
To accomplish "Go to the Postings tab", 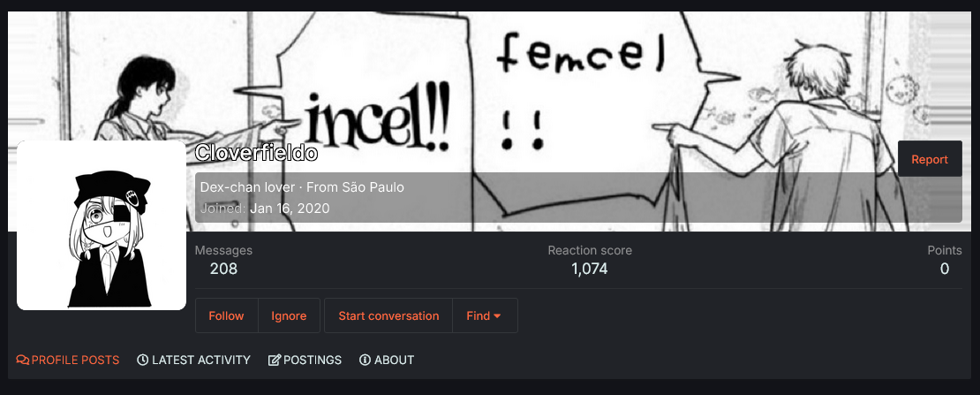I will click(x=305, y=360).
